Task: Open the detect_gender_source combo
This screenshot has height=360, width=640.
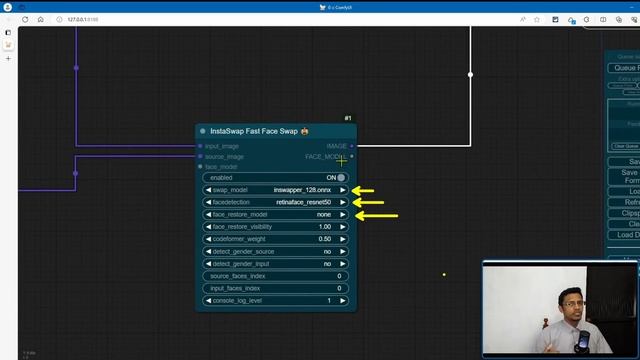Action: point(276,251)
